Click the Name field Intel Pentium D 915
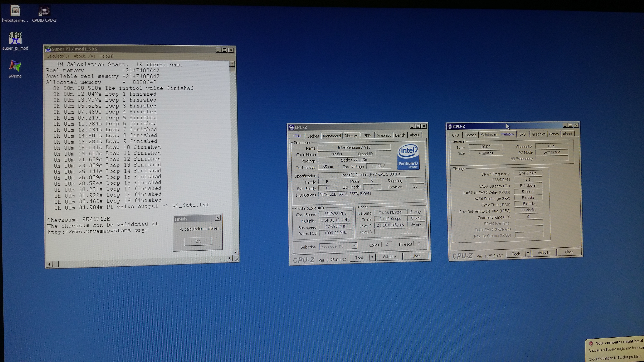This screenshot has width=644, height=362. click(x=354, y=147)
